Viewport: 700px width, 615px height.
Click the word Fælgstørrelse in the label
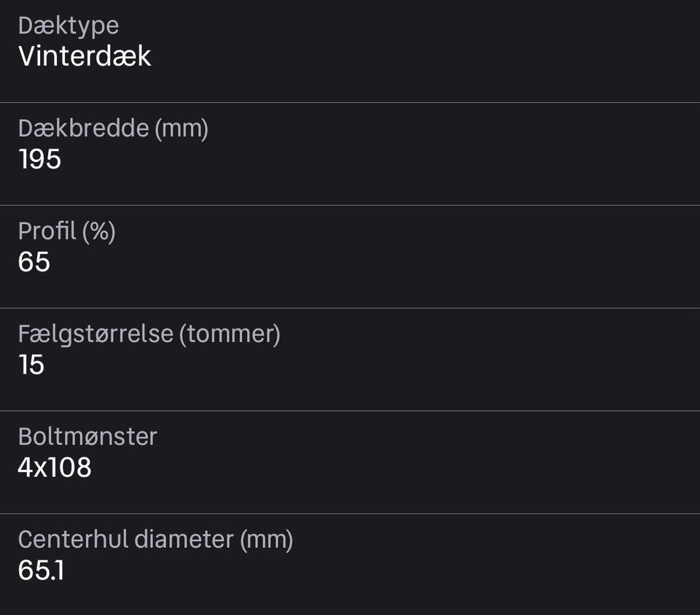(x=96, y=334)
